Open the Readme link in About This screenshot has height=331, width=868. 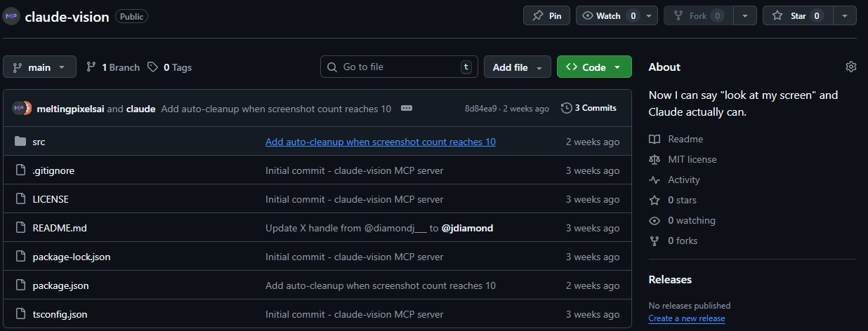coord(685,139)
